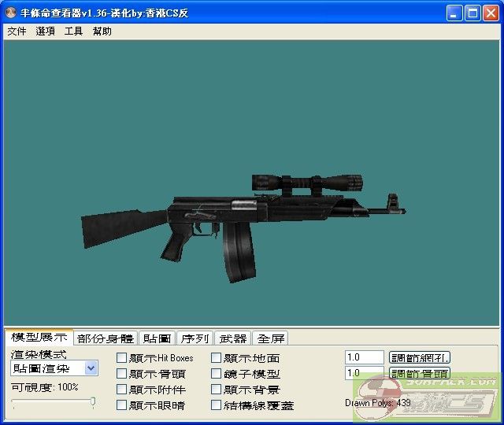Image resolution: width=504 pixels, height=425 pixels.
Task: Click the 可視度: 100% label
Action: click(45, 387)
